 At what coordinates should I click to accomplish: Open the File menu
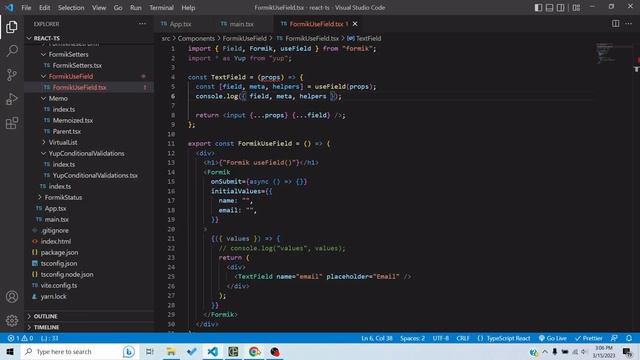[x=26, y=8]
